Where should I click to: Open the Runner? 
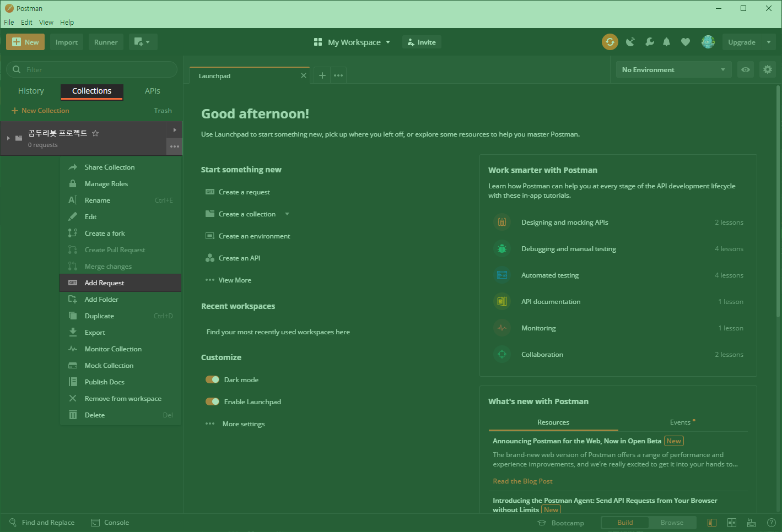coord(106,42)
